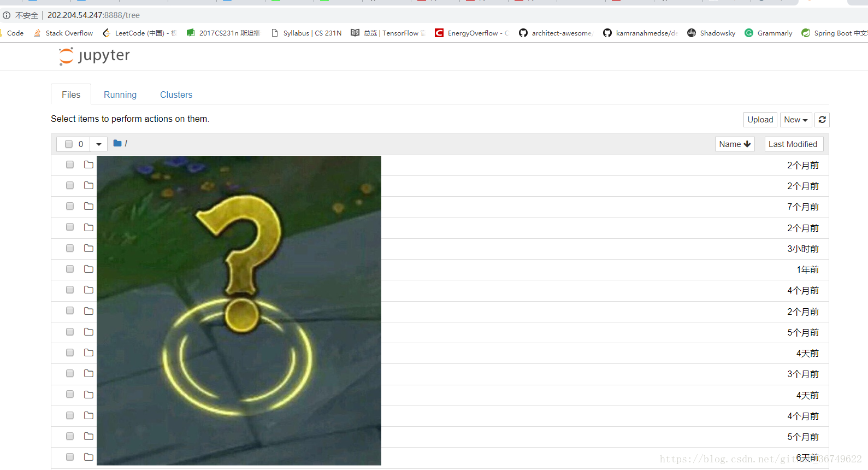Open the LeetCode bookmark
The image size is (868, 470).
pos(140,33)
